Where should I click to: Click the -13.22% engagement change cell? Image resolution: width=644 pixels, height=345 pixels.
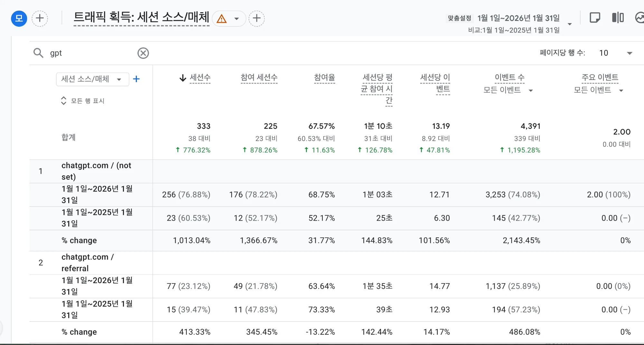tap(320, 332)
